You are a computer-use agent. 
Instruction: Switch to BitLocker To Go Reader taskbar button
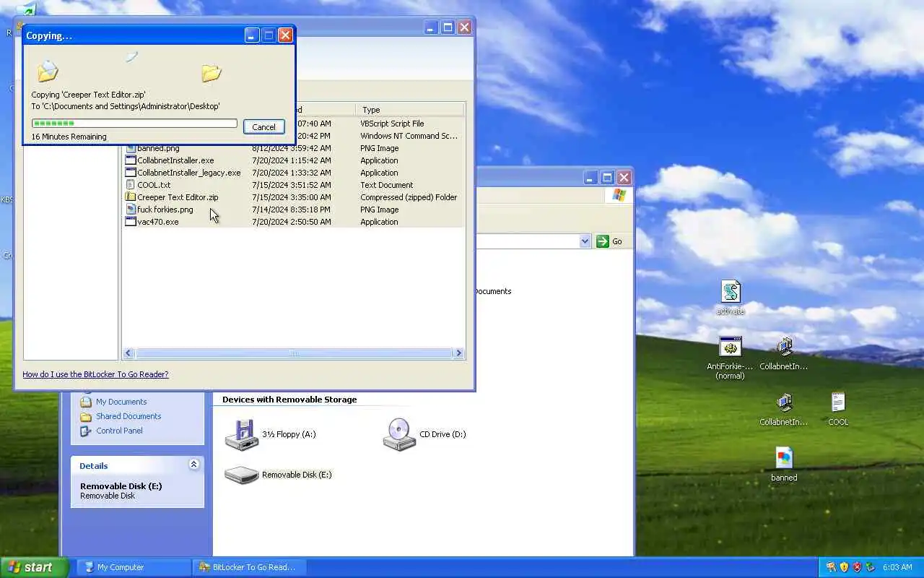[x=249, y=567]
